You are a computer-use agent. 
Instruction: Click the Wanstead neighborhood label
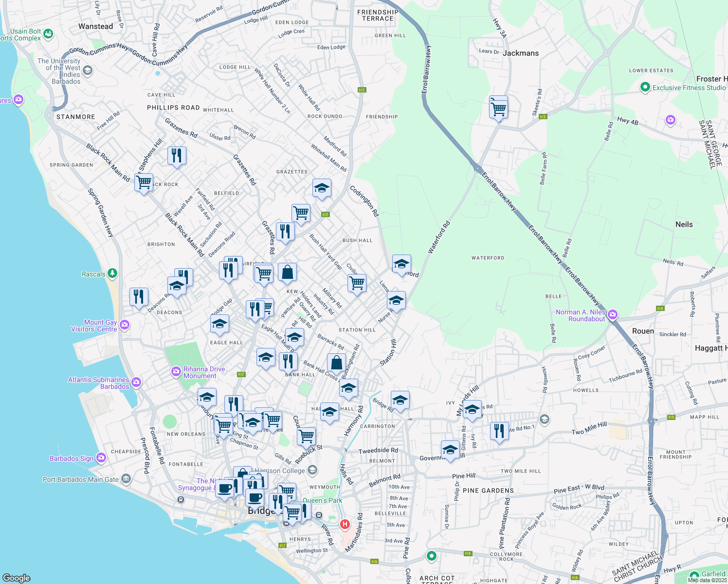tap(95, 26)
